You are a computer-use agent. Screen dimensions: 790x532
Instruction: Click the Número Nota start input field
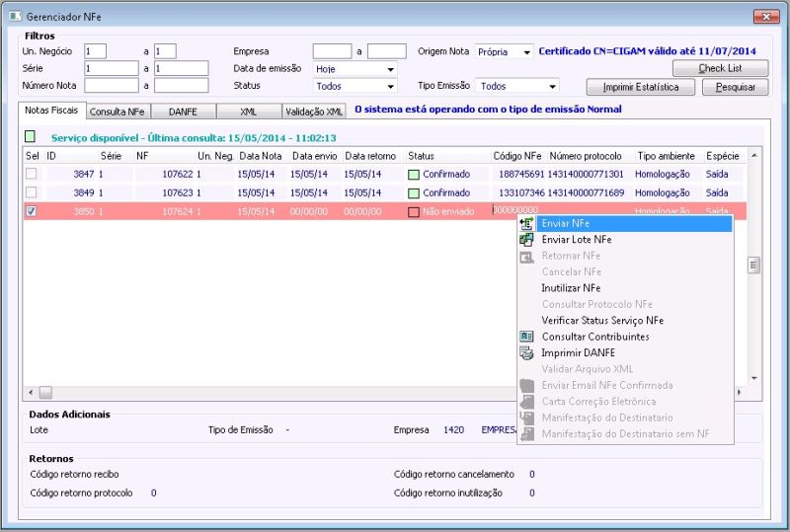coord(112,86)
